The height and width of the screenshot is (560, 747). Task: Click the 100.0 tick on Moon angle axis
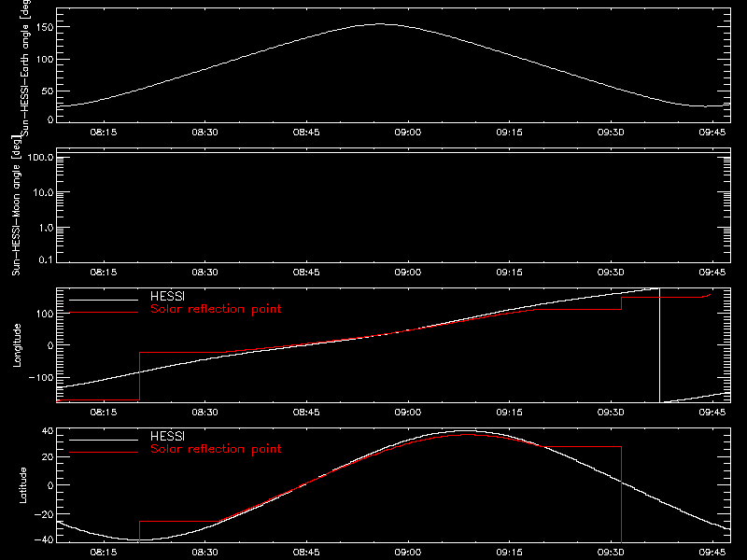tap(40, 157)
